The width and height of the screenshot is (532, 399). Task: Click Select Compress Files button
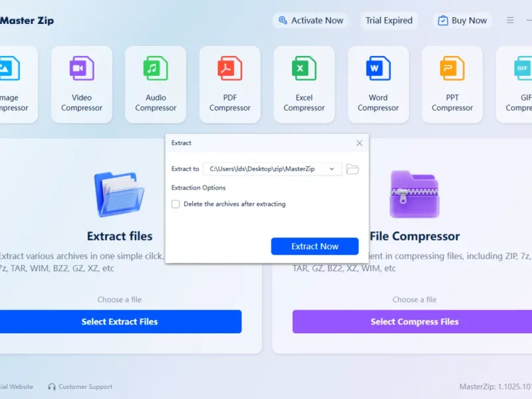coord(412,322)
